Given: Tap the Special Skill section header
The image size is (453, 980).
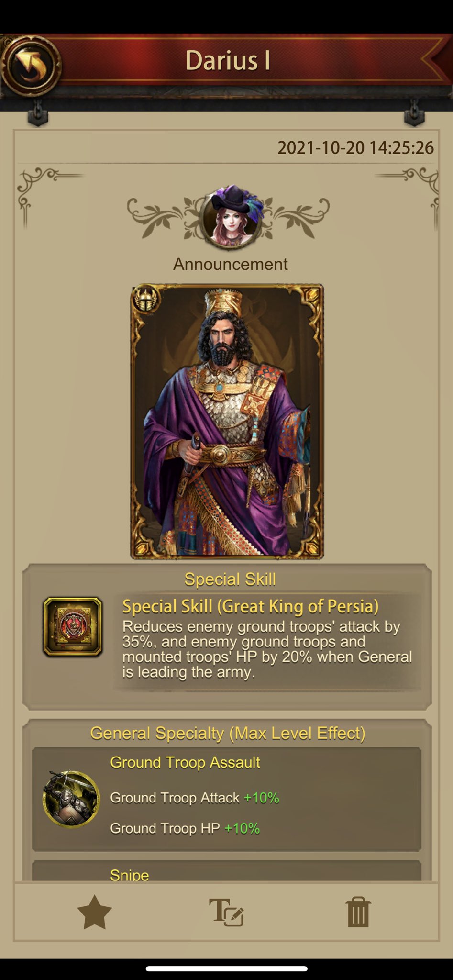Looking at the screenshot, I should click(x=230, y=579).
